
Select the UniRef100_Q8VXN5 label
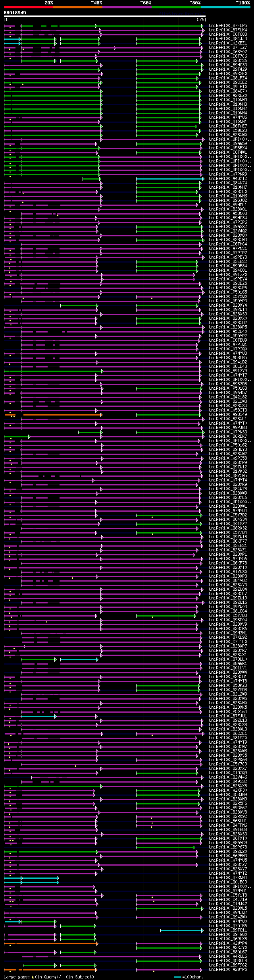coord(228,476)
